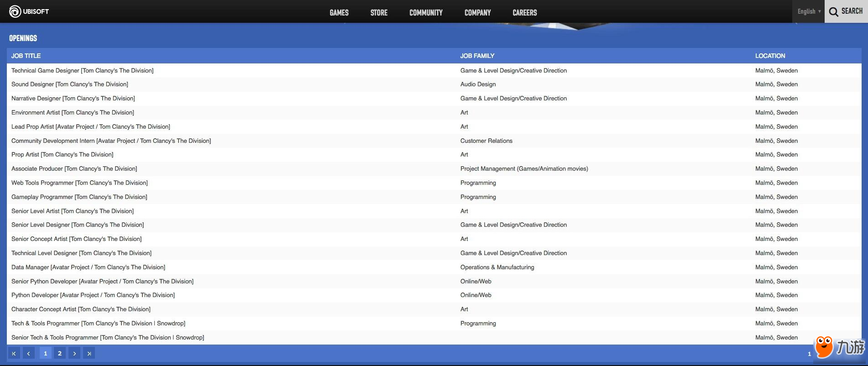
Task: Open the Games menu
Action: point(339,12)
